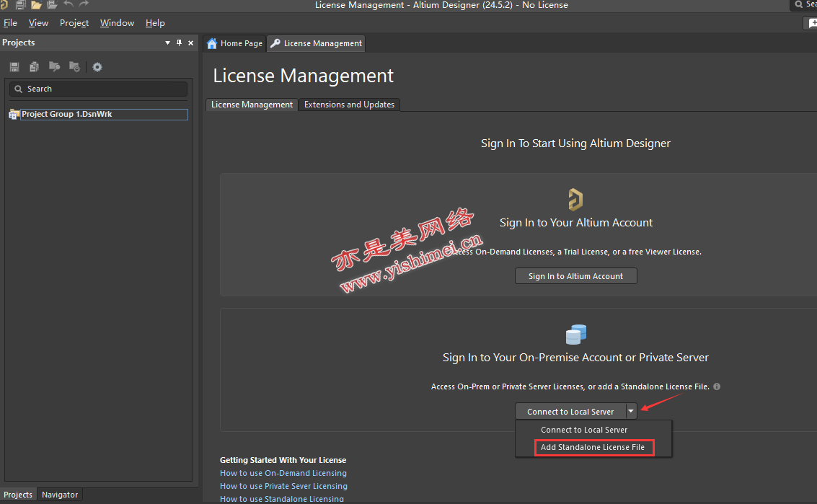Toggle the Connect to Local Server dropdown arrow
817x504 pixels.
[x=631, y=411]
